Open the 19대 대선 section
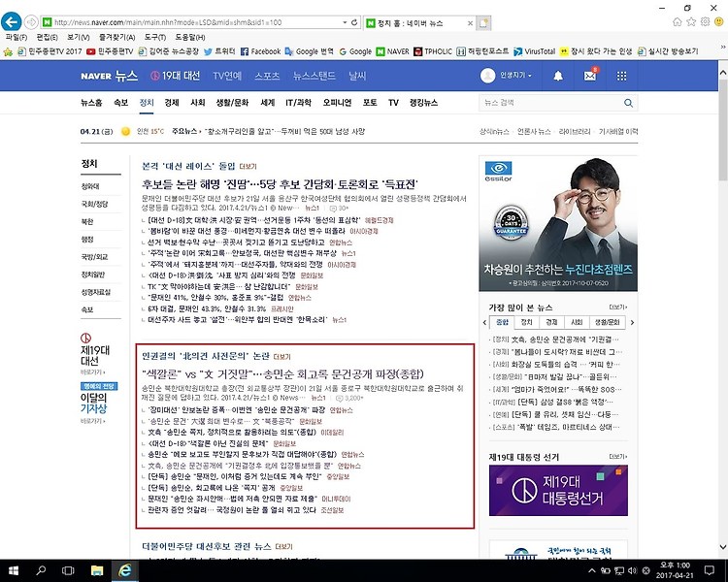 (176, 76)
